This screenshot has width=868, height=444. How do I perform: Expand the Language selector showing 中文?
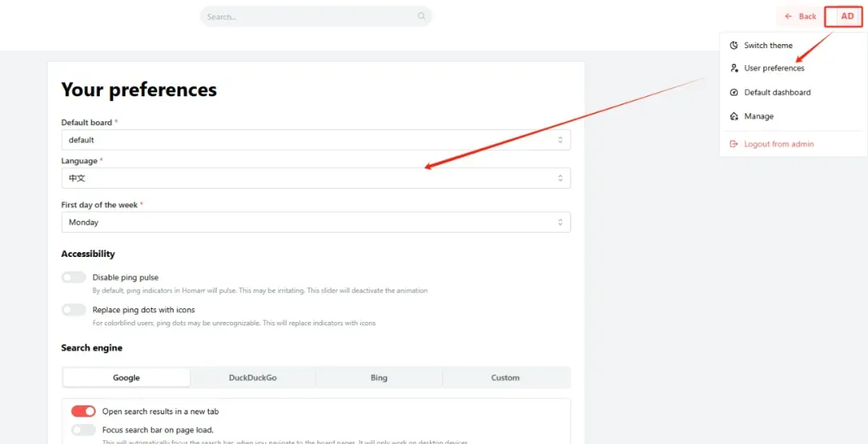[316, 178]
